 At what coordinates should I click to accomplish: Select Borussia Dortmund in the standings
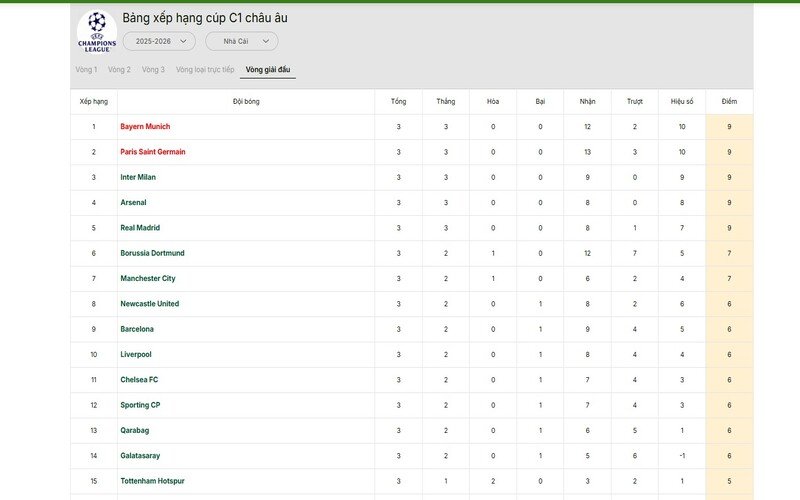click(x=152, y=253)
